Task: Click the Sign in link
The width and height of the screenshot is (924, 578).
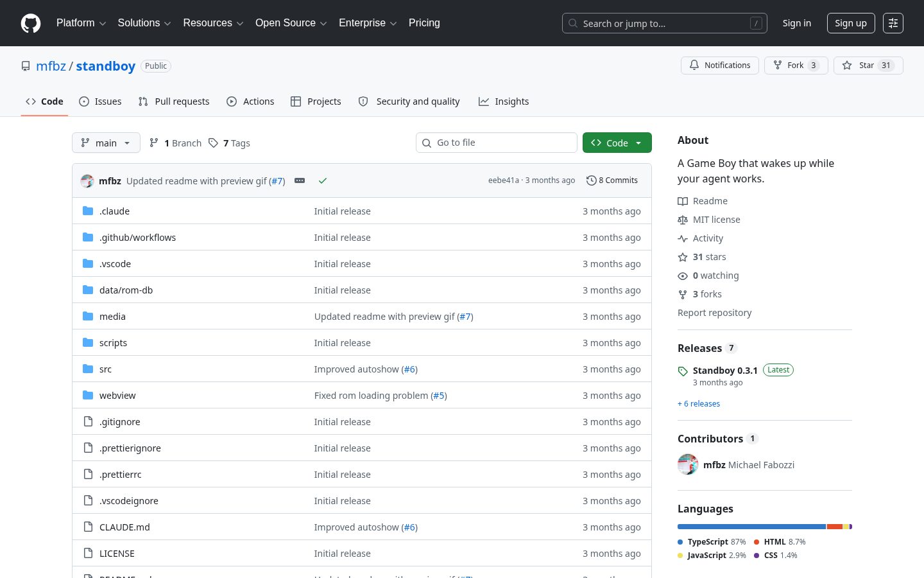Action: (x=797, y=23)
